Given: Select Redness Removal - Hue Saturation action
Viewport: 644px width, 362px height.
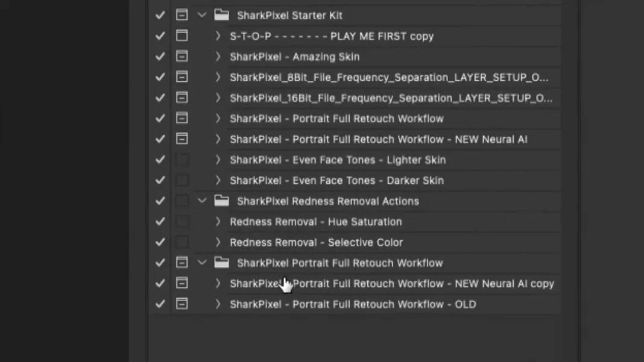Looking at the screenshot, I should 316,222.
